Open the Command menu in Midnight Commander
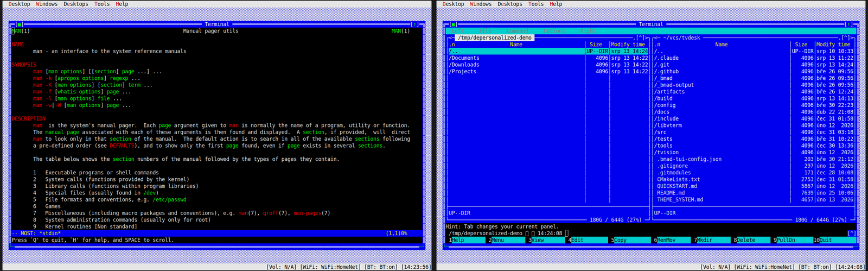868x271 pixels. tap(518, 31)
